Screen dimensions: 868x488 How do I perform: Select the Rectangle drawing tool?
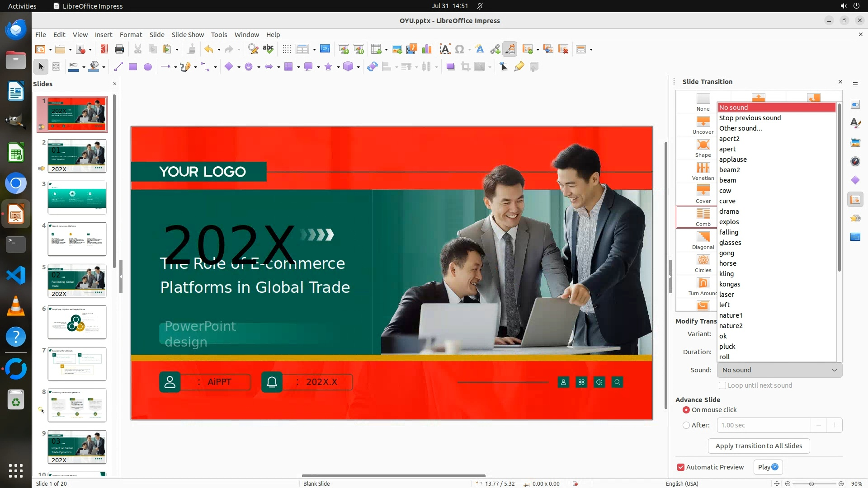pyautogui.click(x=133, y=67)
